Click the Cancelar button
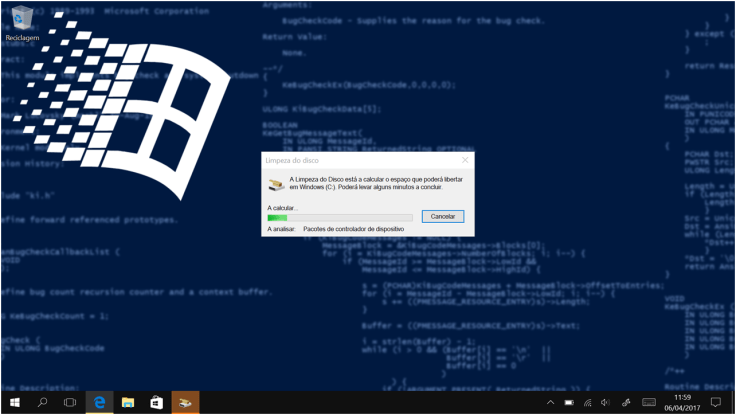Image resolution: width=736 pixels, height=415 pixels. click(x=441, y=216)
